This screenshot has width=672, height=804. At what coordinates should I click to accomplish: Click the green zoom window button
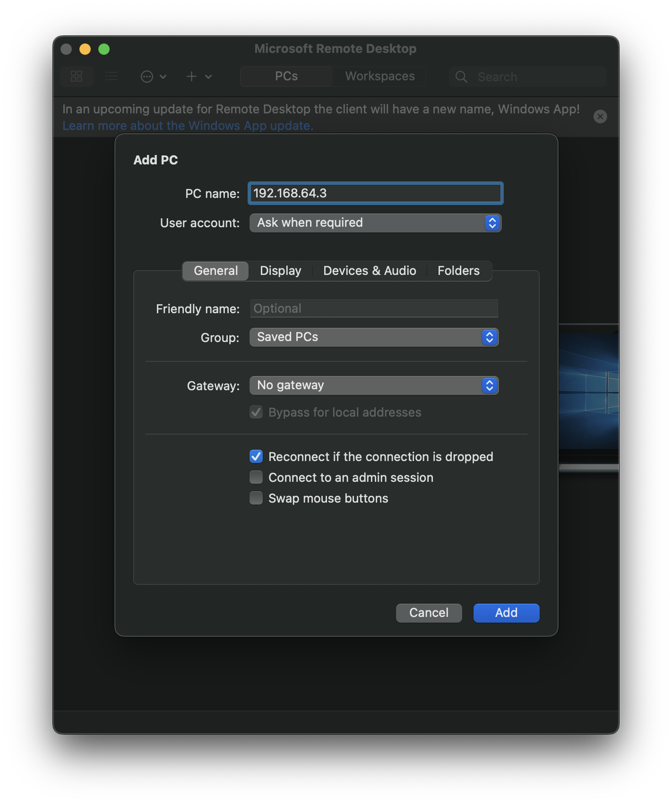click(x=104, y=49)
